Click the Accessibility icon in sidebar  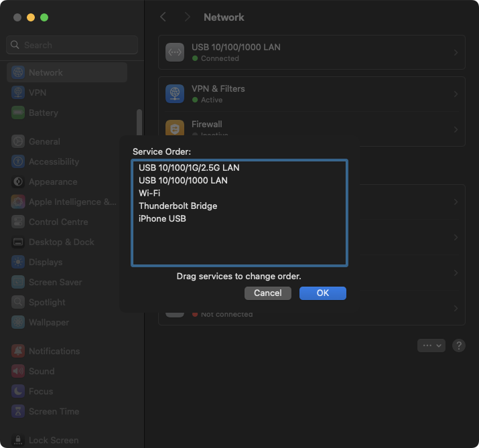tap(18, 161)
